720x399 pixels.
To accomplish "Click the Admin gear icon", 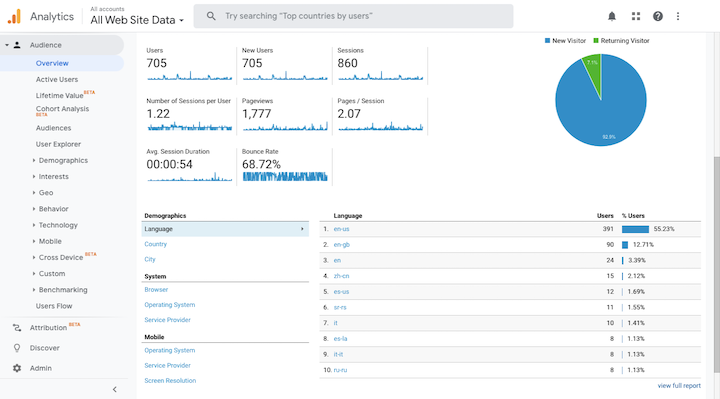I will pos(17,368).
